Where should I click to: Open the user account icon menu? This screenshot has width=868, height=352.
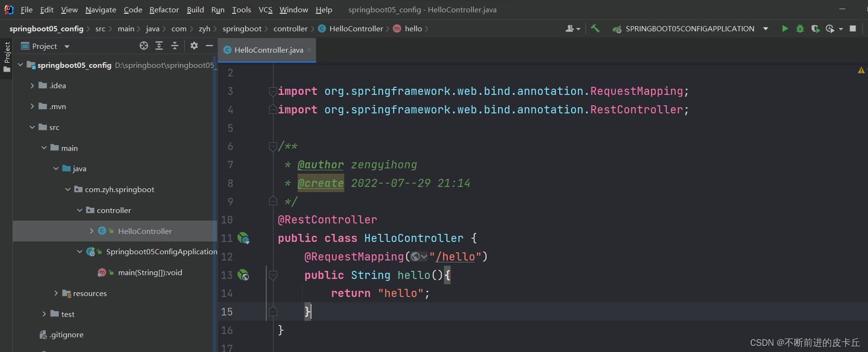(x=573, y=29)
